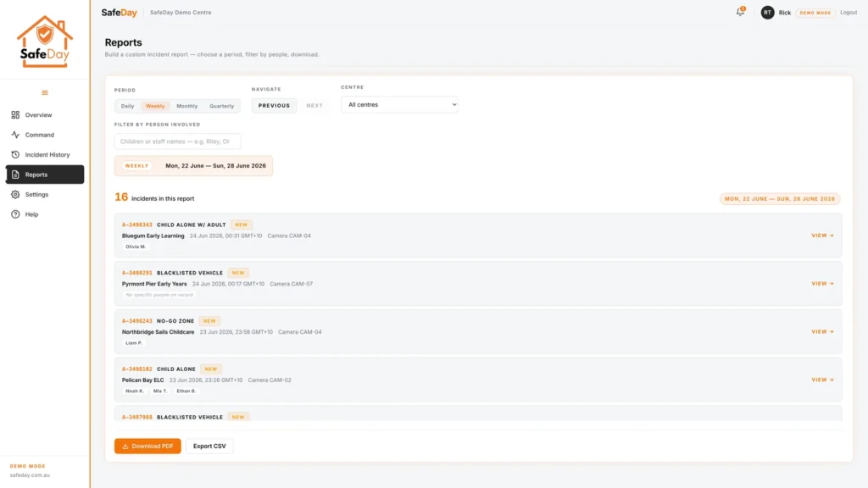
Task: Click the Camera CAM-07 label
Action: 292,285
